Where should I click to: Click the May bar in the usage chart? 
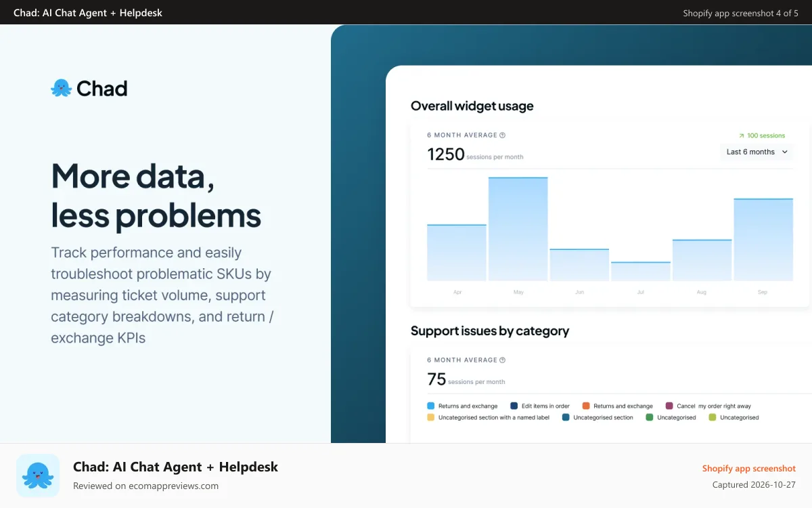click(518, 229)
